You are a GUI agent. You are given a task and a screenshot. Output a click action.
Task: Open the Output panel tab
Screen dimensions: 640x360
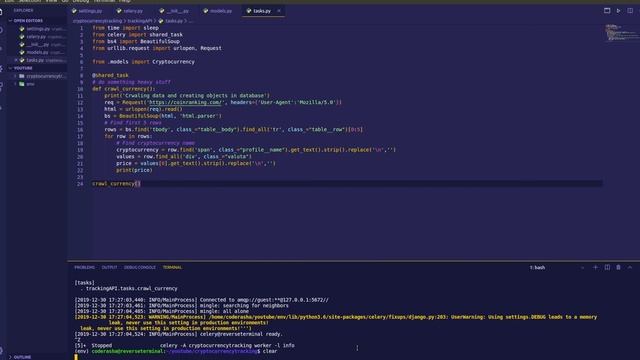(109, 267)
